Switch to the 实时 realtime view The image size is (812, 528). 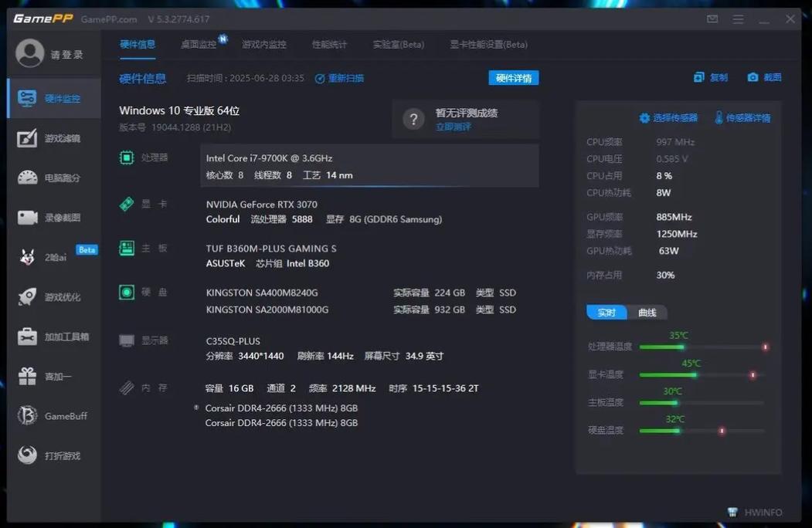pos(606,313)
